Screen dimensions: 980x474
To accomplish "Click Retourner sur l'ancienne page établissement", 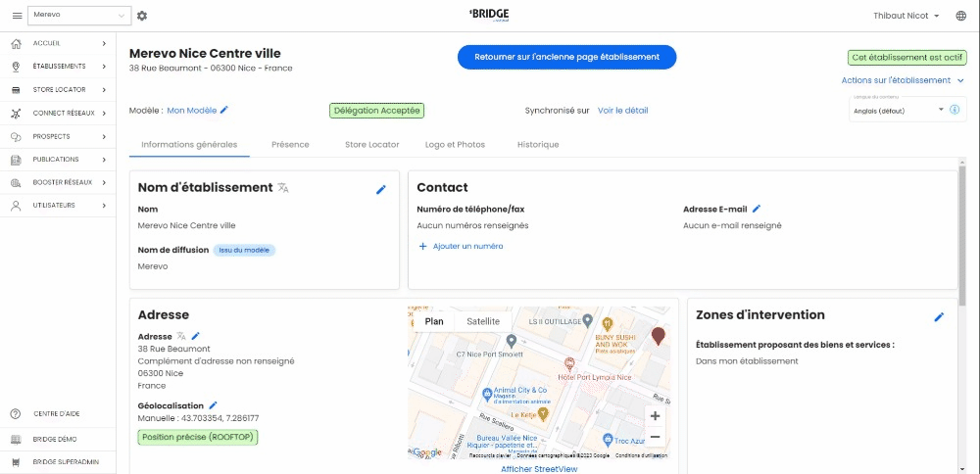I will (x=566, y=57).
